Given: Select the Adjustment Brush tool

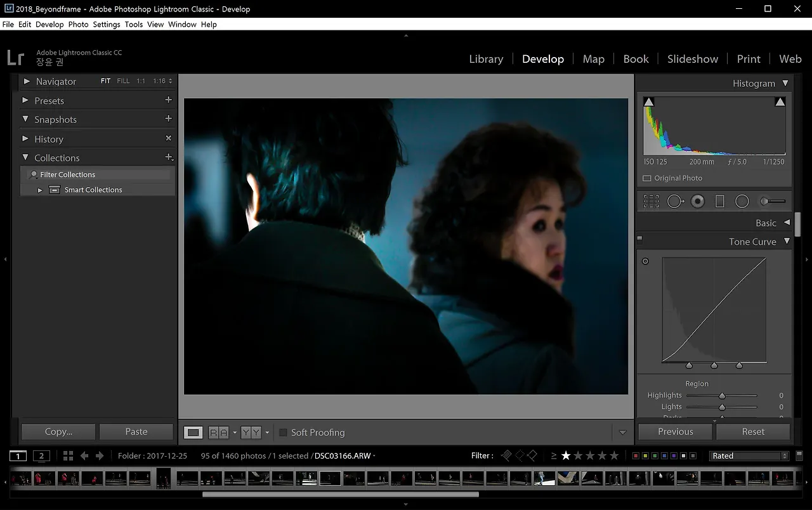Looking at the screenshot, I should click(773, 202).
